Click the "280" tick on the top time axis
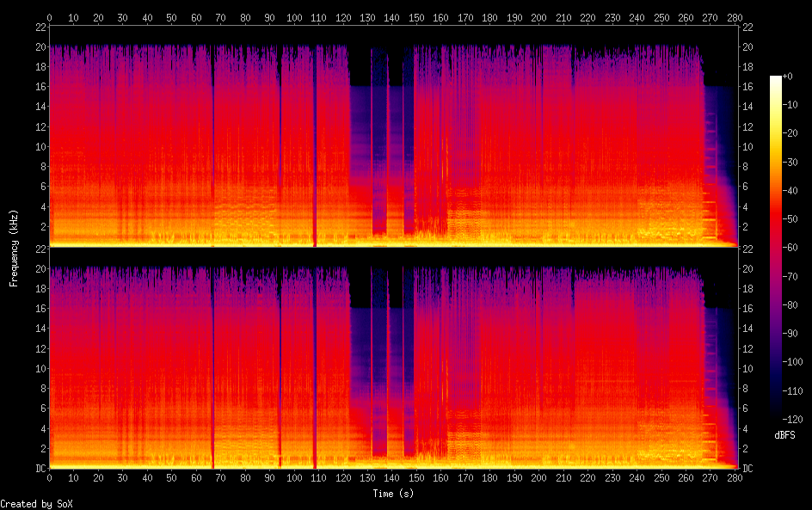812x510 pixels. [x=735, y=17]
